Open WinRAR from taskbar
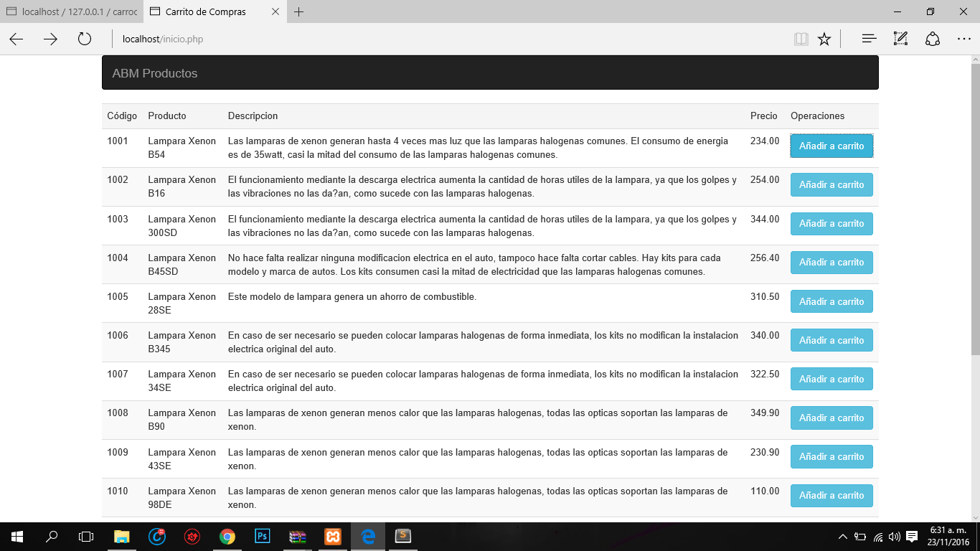 point(298,537)
